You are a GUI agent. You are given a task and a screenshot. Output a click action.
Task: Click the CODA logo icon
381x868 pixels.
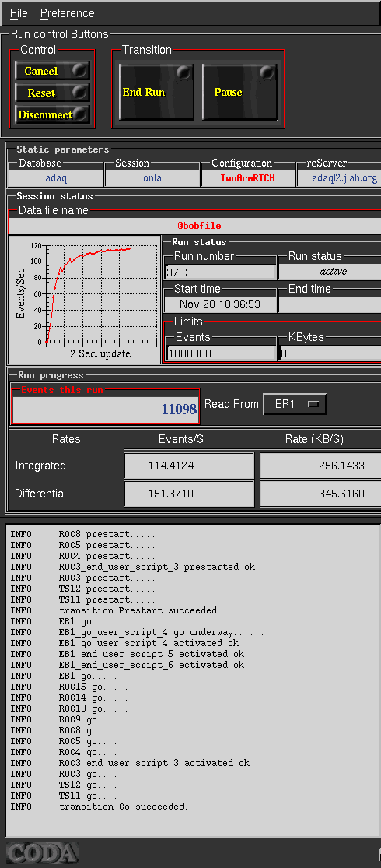[x=42, y=852]
